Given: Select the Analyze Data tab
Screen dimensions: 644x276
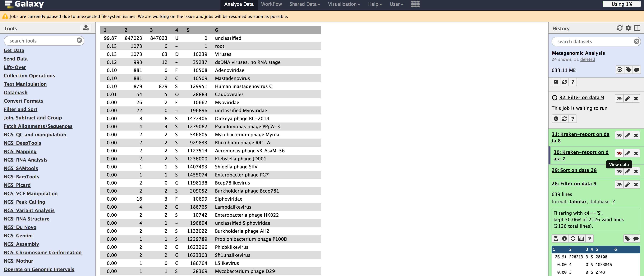Looking at the screenshot, I should coord(239,4).
